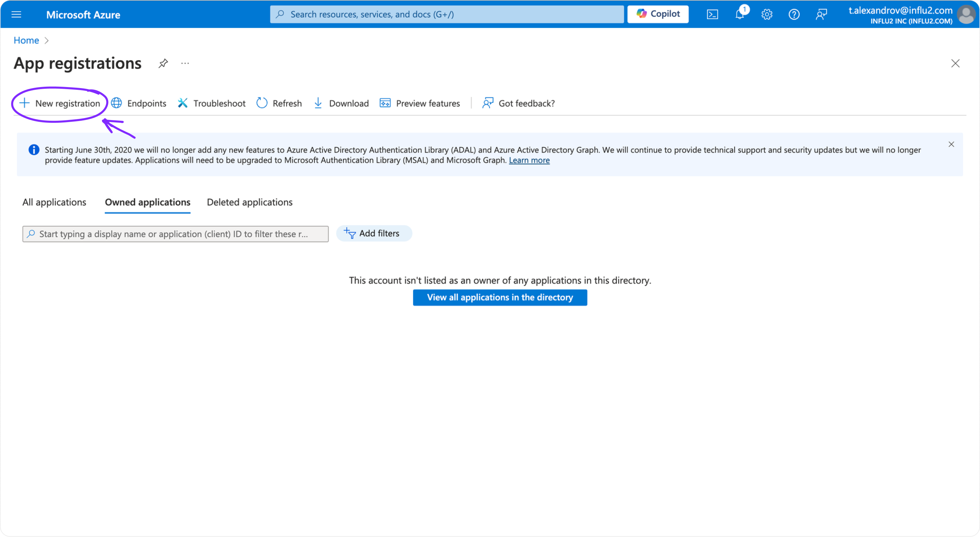Open the ellipsis more options menu

click(x=185, y=63)
